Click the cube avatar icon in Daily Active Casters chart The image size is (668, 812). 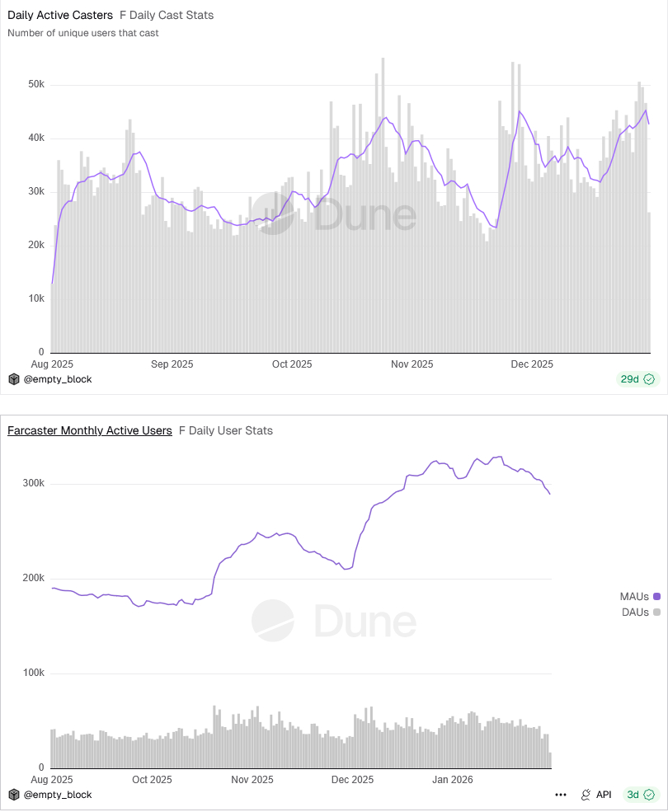pyautogui.click(x=13, y=379)
